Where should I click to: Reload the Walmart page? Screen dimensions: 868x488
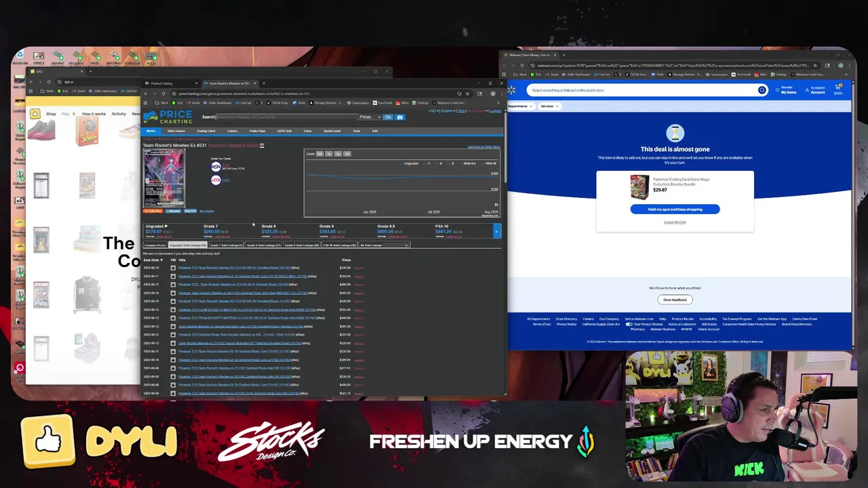click(x=522, y=65)
